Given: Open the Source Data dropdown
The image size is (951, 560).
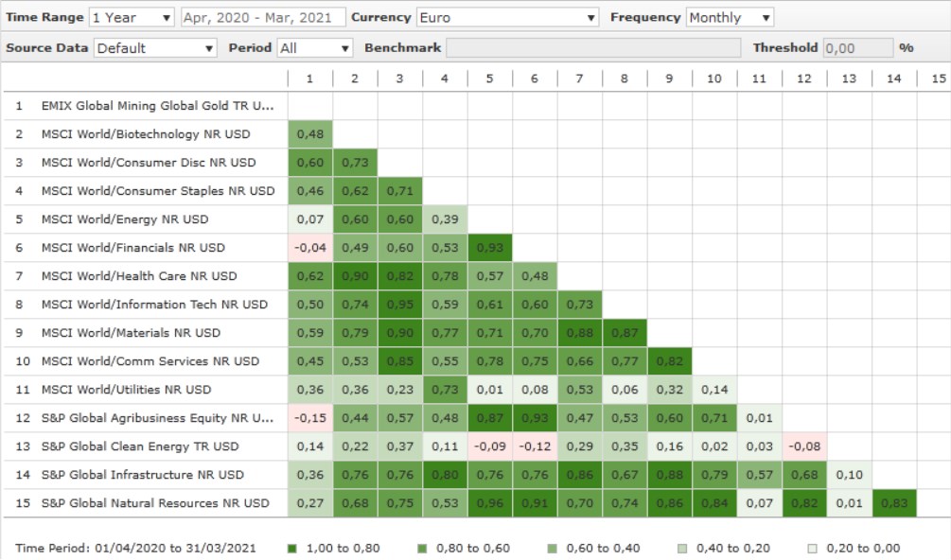Looking at the screenshot, I should [155, 47].
